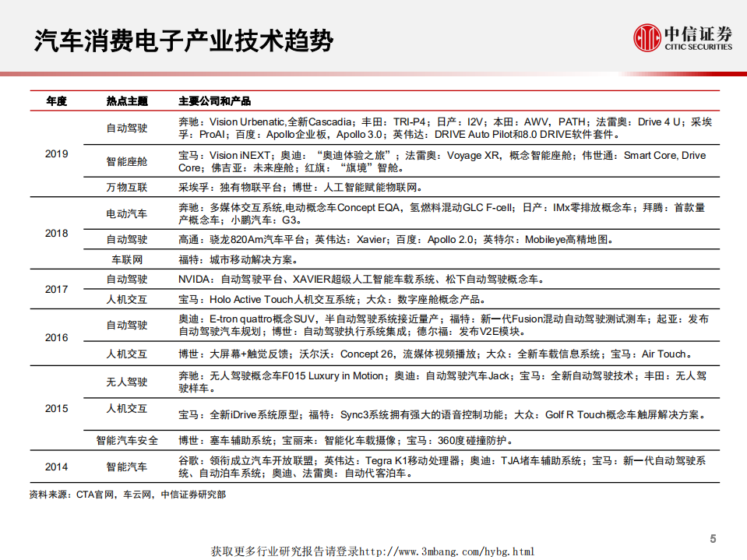Click the 无人驾驶 topic under 2015
Viewport: 747px width, 560px height.
[129, 381]
